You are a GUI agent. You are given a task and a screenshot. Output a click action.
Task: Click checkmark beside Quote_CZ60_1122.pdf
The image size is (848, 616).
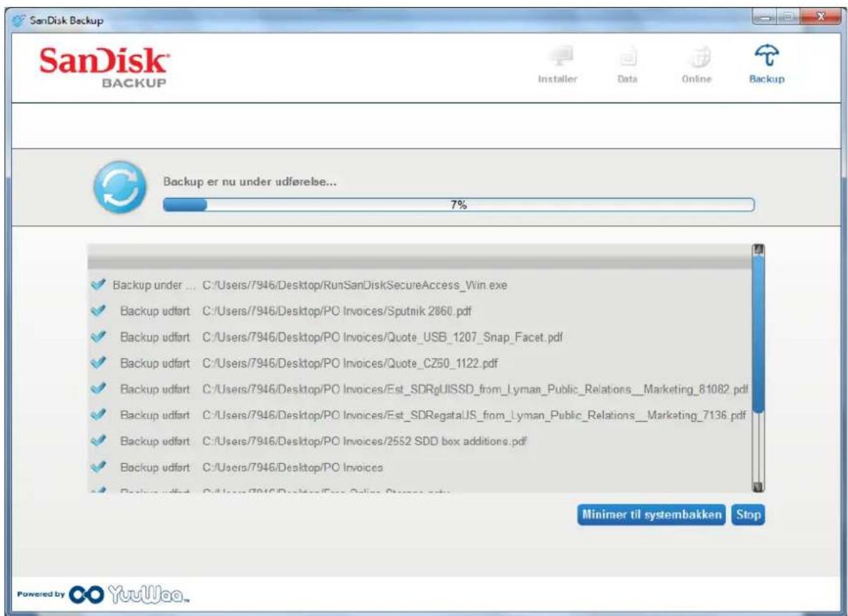[98, 362]
